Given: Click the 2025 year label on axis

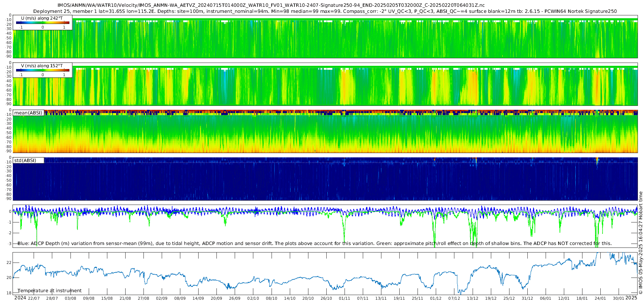Looking at the screenshot, I should 631,298.
